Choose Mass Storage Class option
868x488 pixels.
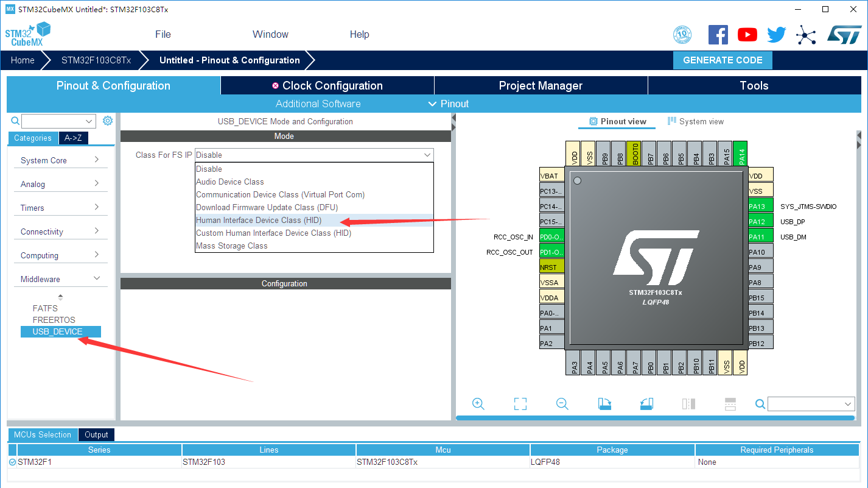point(314,246)
